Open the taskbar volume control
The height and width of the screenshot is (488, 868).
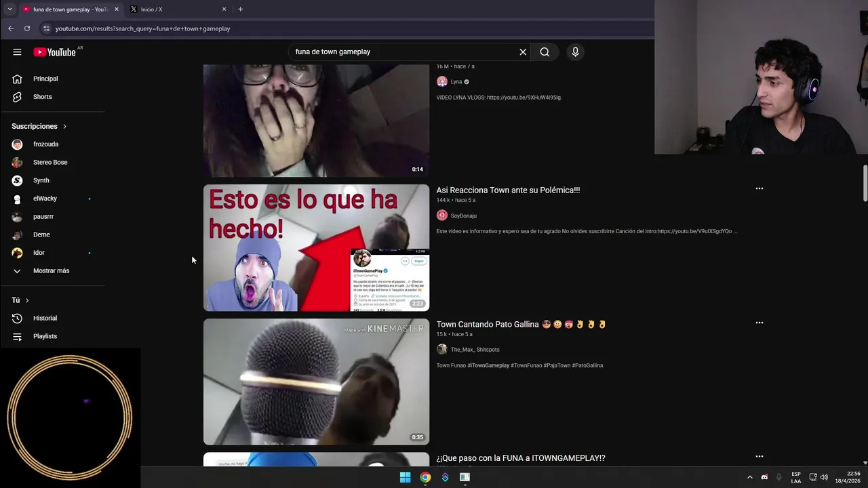pos(824,477)
